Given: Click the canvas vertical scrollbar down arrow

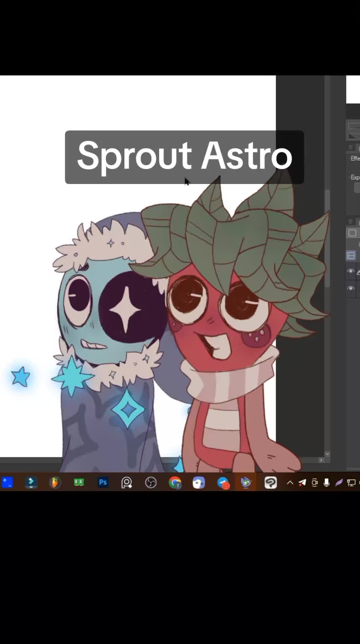Looking at the screenshot, I should 327,454.
